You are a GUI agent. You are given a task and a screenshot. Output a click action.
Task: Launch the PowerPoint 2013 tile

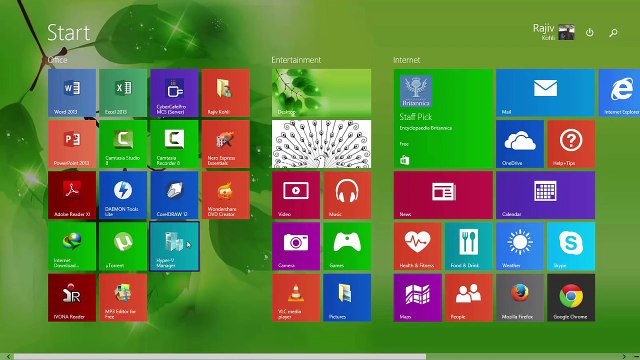tap(72, 144)
